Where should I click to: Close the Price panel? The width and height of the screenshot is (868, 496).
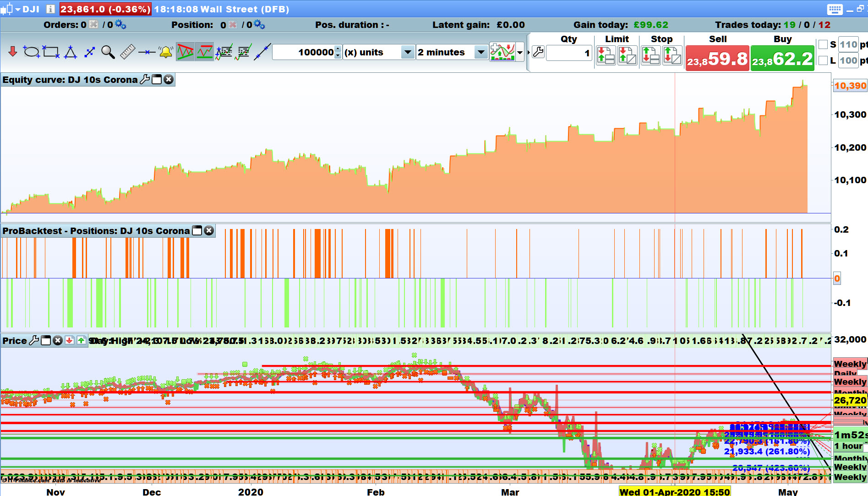point(58,340)
